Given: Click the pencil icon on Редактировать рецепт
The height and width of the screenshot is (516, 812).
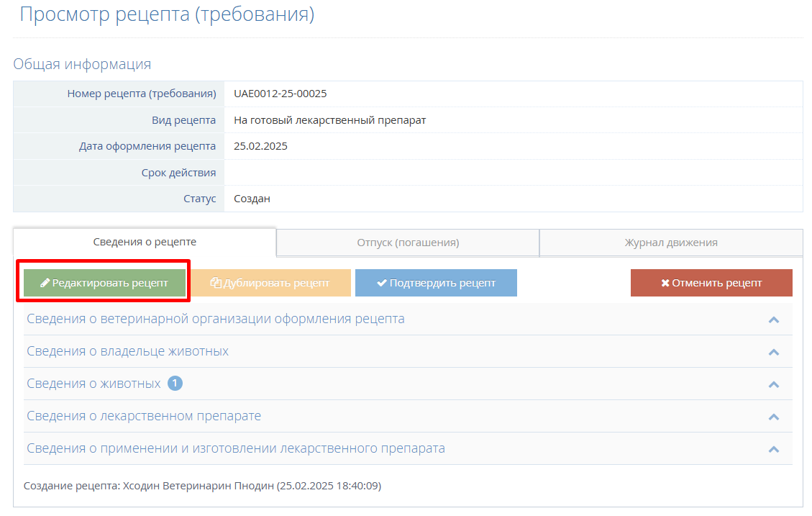Looking at the screenshot, I should [x=45, y=284].
